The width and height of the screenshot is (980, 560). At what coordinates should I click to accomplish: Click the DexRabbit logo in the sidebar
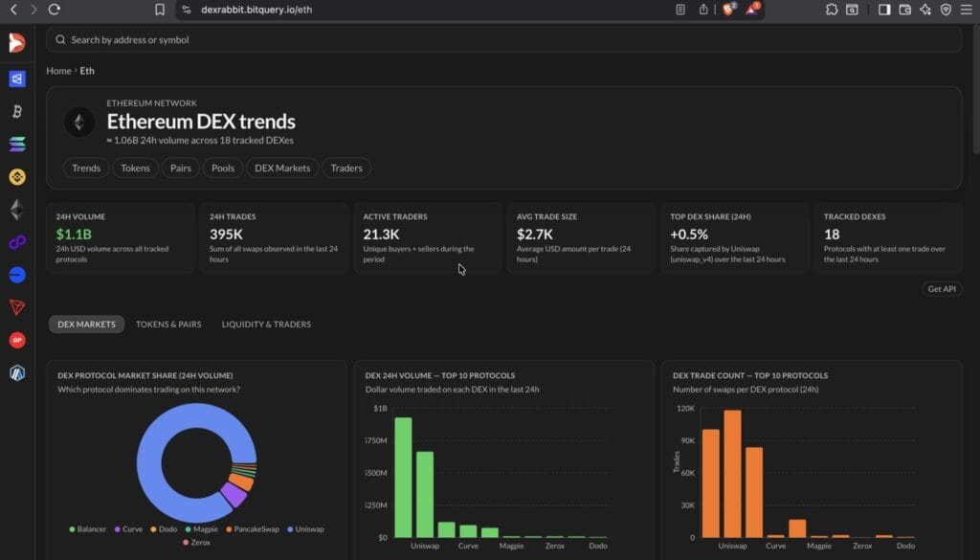click(x=16, y=43)
